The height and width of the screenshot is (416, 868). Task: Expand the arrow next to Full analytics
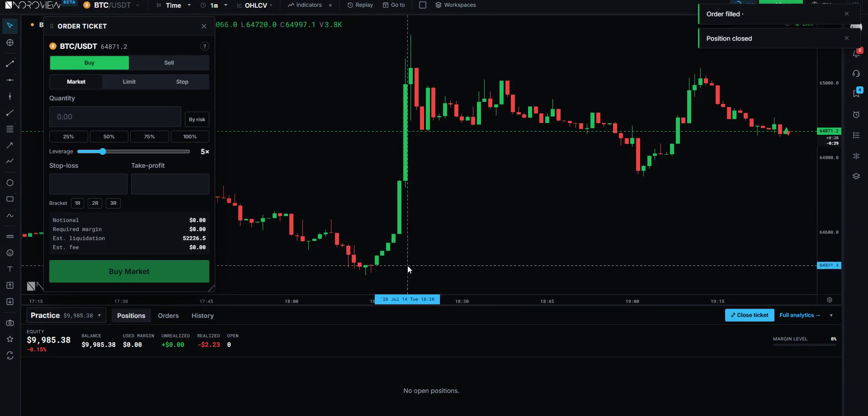tap(831, 315)
